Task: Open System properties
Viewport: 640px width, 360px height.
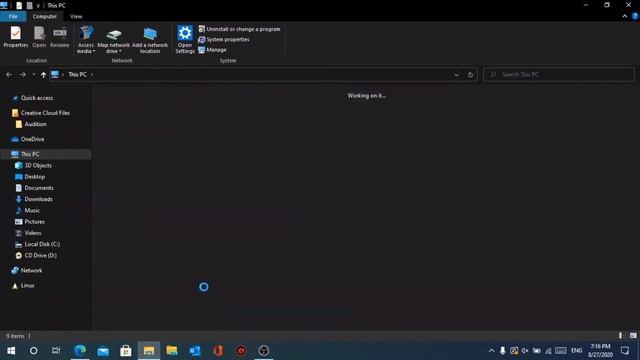Action: point(224,40)
